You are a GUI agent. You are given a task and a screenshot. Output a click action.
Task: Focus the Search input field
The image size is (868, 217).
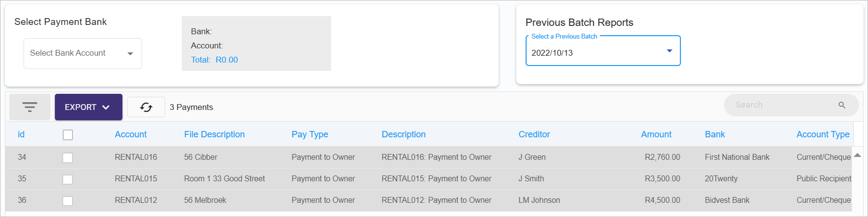784,105
